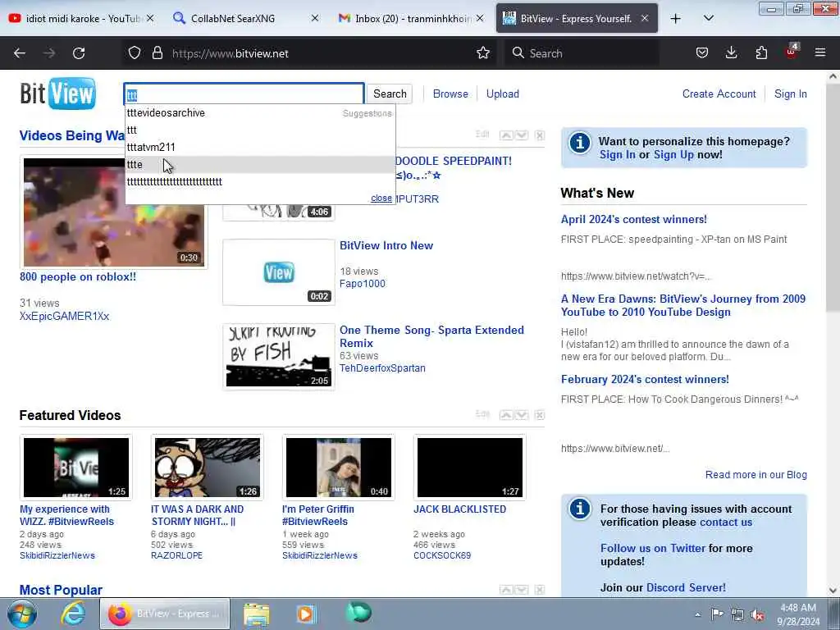
Task: Click the muted volume tray icon
Action: (757, 615)
